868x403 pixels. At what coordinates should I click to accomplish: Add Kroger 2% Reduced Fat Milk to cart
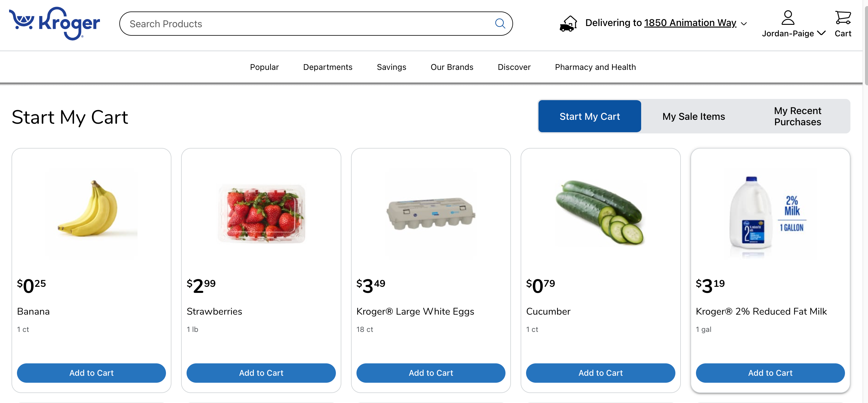pos(770,373)
